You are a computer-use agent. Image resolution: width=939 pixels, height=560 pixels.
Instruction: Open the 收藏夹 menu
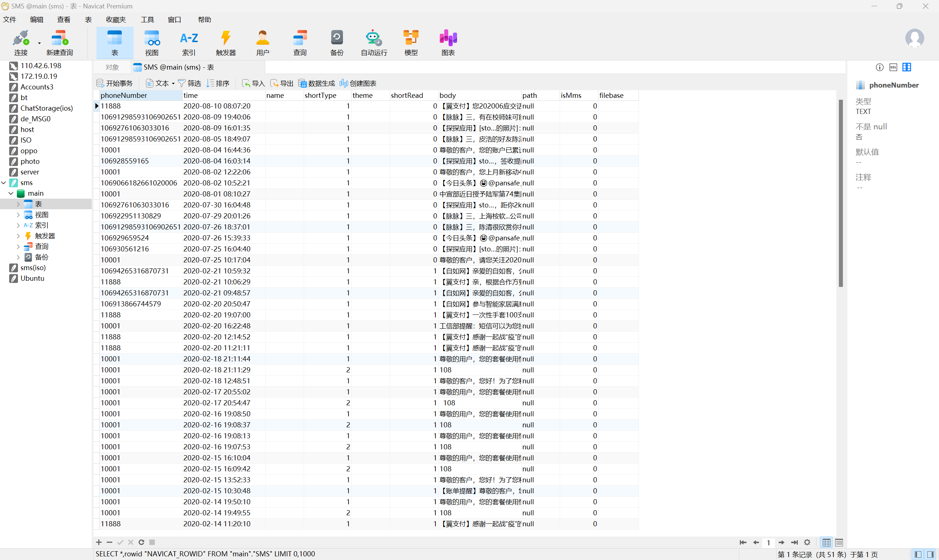[116, 20]
